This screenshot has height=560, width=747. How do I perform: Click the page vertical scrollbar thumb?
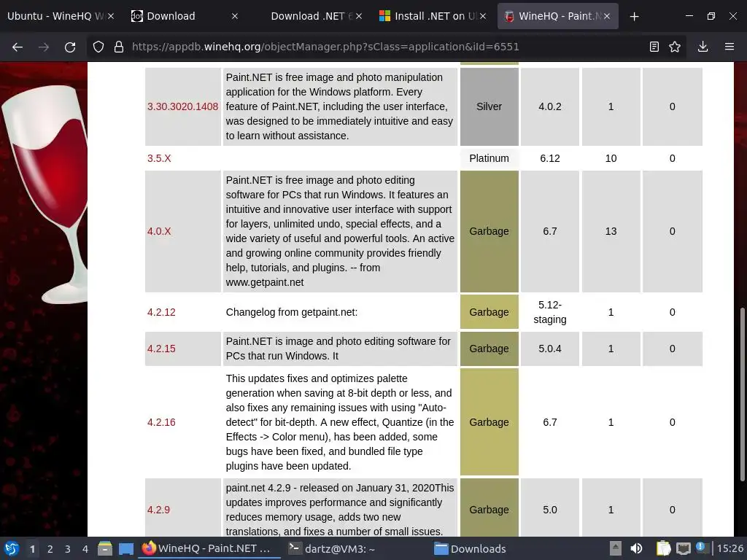pyautogui.click(x=742, y=394)
